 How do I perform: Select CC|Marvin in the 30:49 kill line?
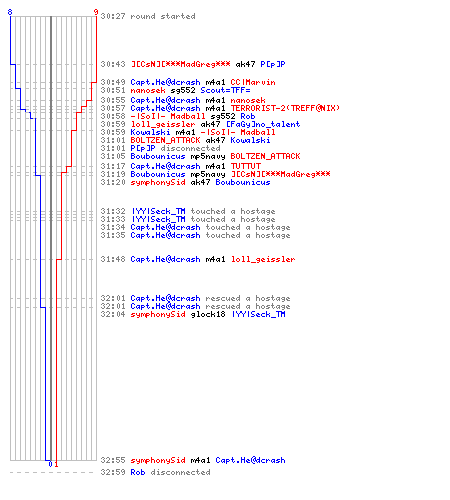pos(253,82)
